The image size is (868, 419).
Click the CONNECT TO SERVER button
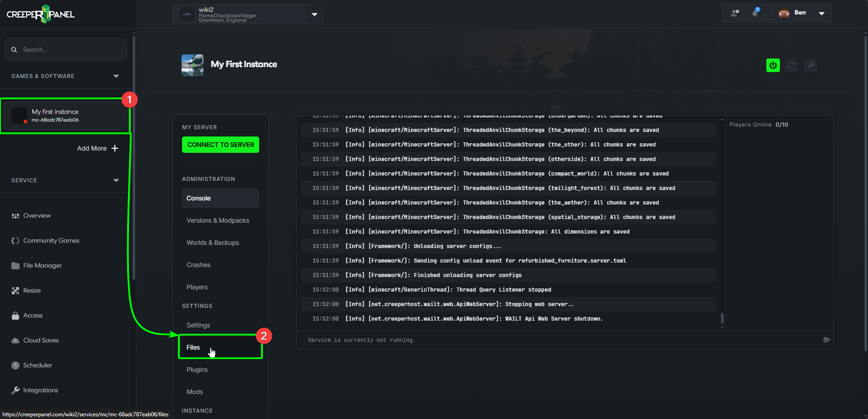[220, 144]
